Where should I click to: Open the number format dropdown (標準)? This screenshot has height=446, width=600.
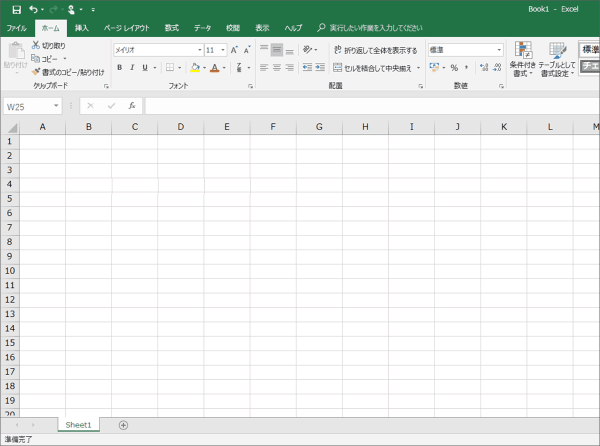499,49
